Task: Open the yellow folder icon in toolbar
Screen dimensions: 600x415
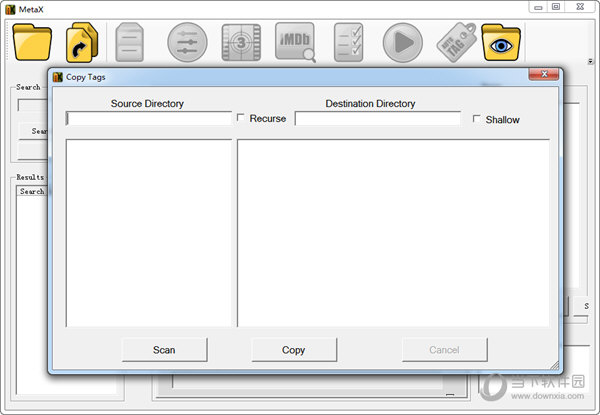Action: tap(32, 42)
